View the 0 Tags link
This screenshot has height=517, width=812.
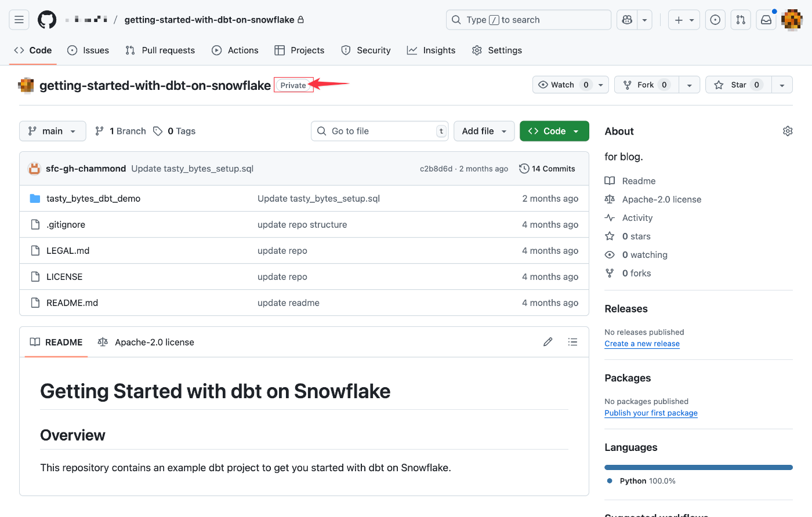174,131
